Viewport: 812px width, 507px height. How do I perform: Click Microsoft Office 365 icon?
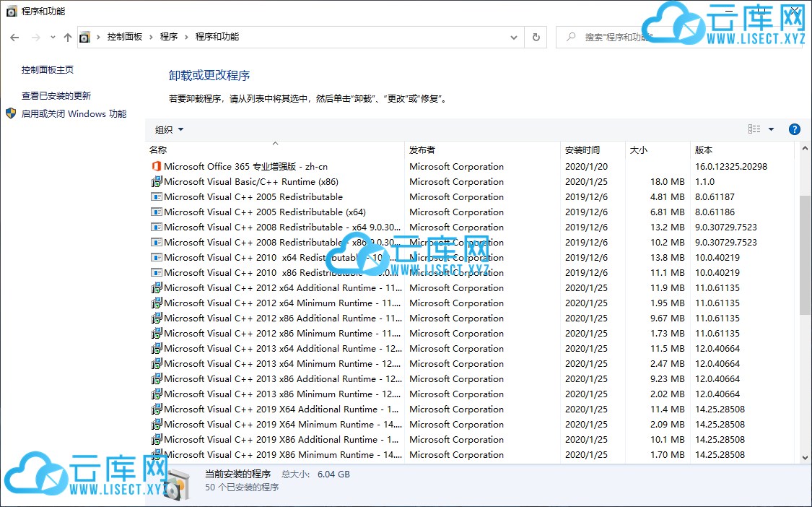[157, 166]
